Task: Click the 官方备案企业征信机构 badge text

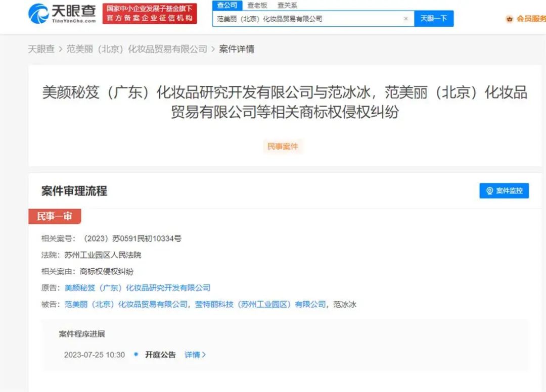Action: tap(149, 17)
